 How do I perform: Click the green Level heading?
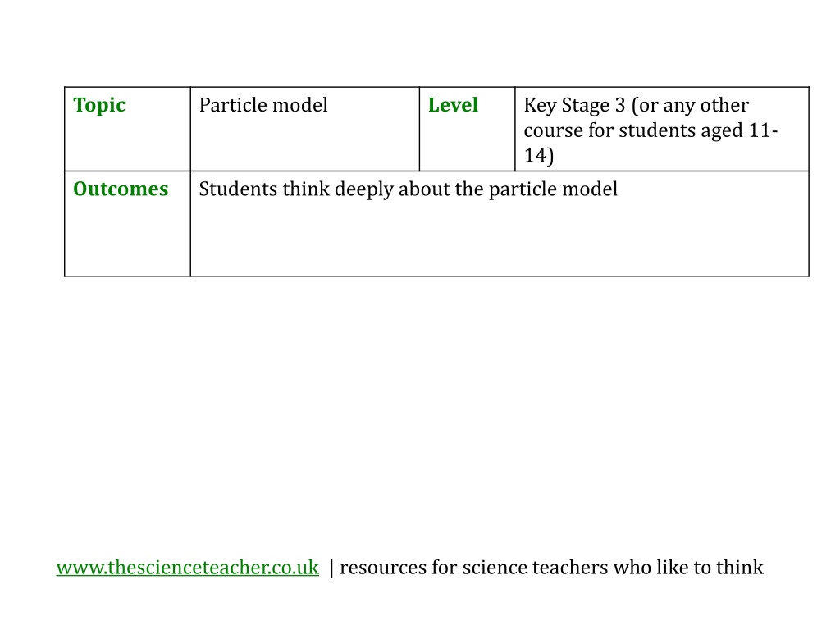pos(453,105)
